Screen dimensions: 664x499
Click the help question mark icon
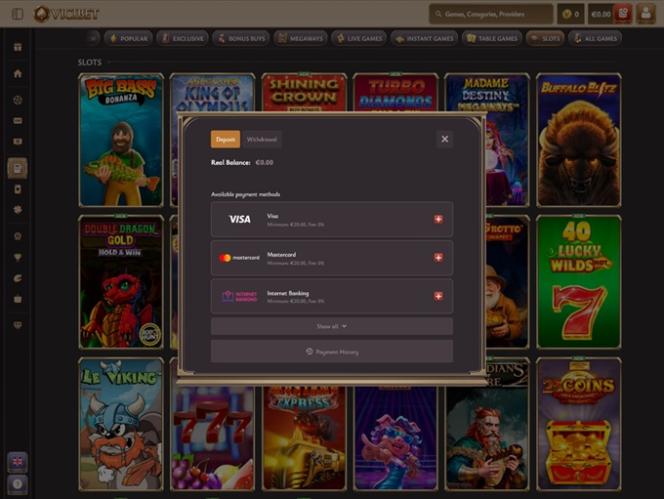(17, 484)
